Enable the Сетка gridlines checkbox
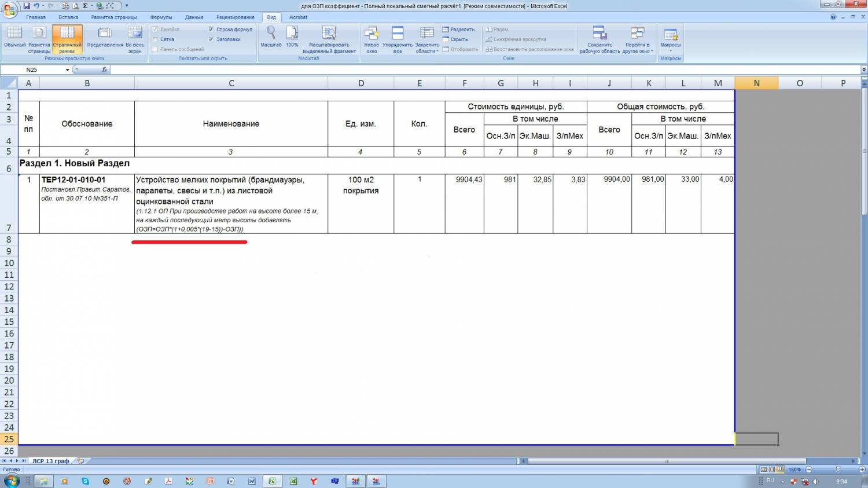The width and height of the screenshot is (868, 488). click(x=155, y=39)
